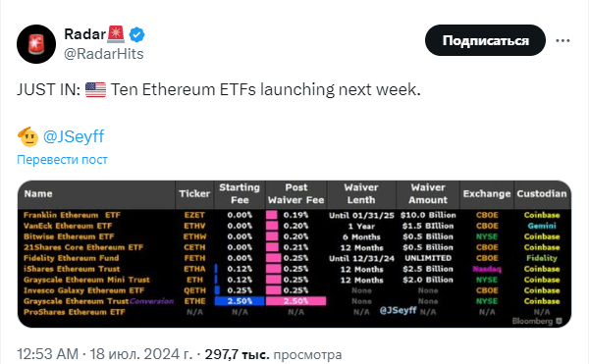Click the blue verified badge

pos(137,35)
